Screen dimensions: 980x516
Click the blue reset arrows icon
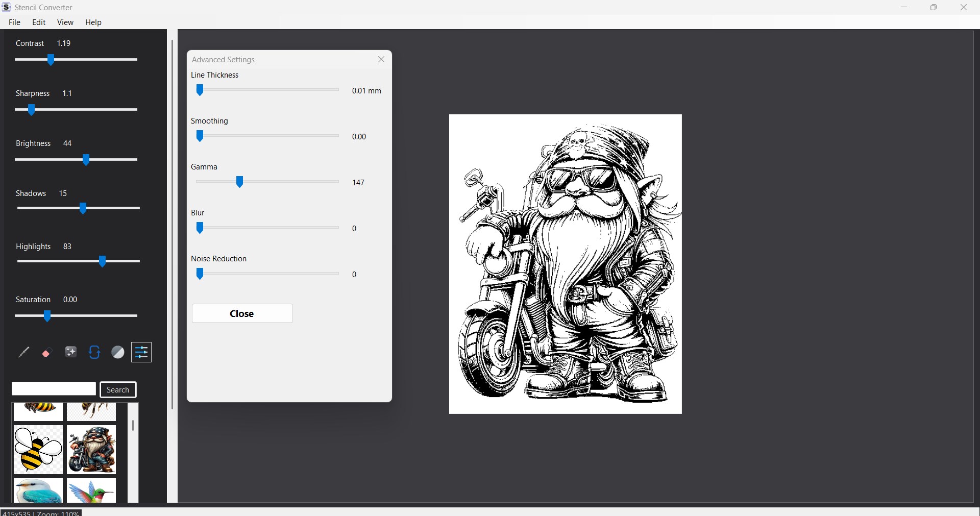94,352
